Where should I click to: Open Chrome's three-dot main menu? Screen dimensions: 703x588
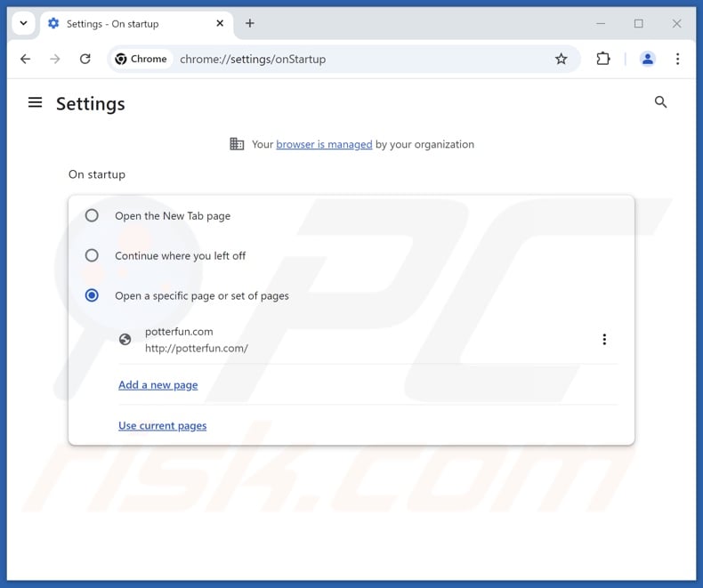click(x=677, y=59)
